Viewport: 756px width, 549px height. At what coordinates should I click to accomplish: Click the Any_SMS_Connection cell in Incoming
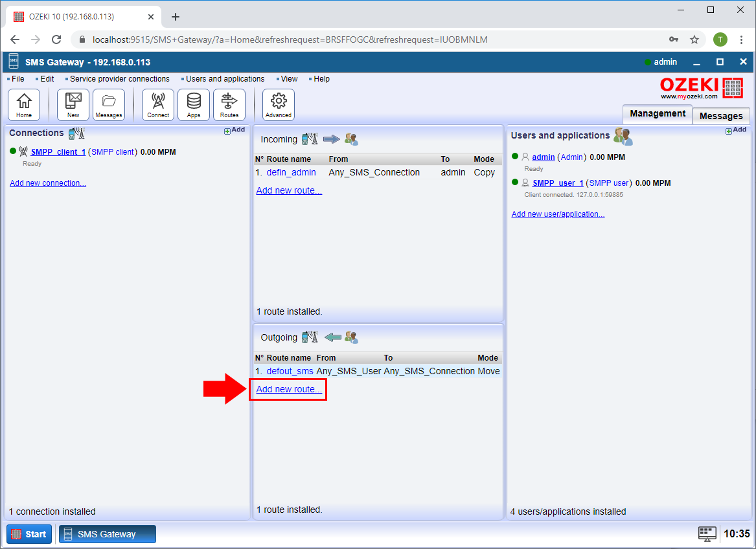coord(374,173)
